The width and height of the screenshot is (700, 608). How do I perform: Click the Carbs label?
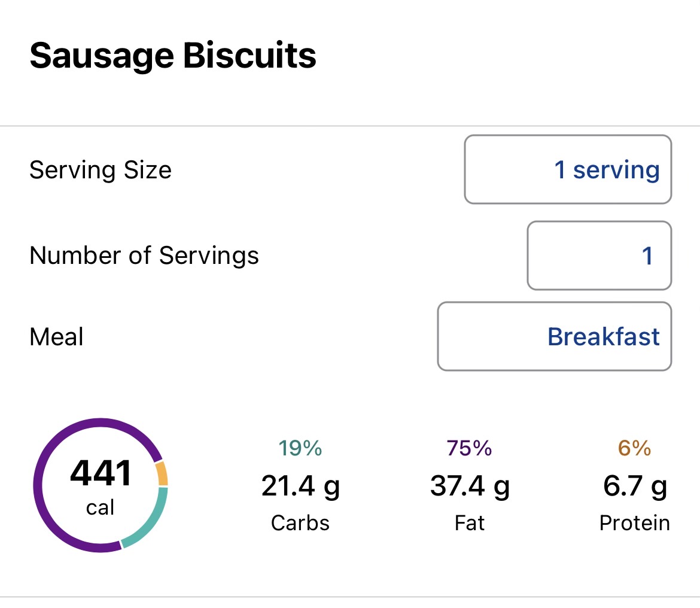tap(300, 523)
